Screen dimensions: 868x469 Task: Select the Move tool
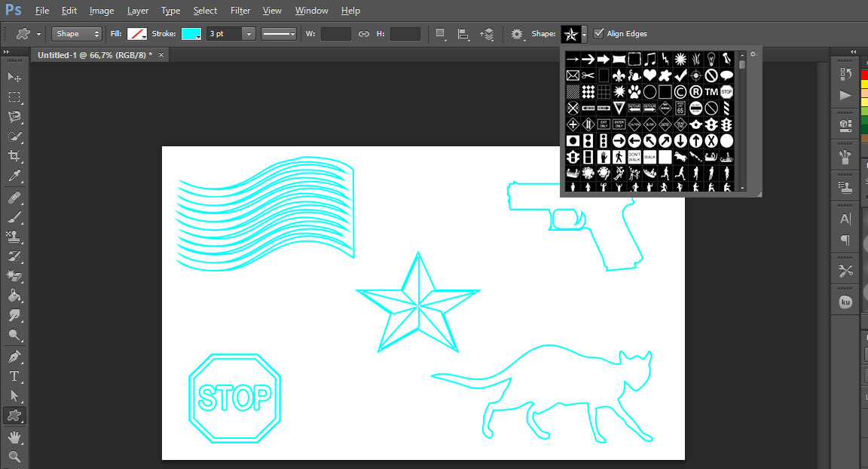tap(14, 77)
